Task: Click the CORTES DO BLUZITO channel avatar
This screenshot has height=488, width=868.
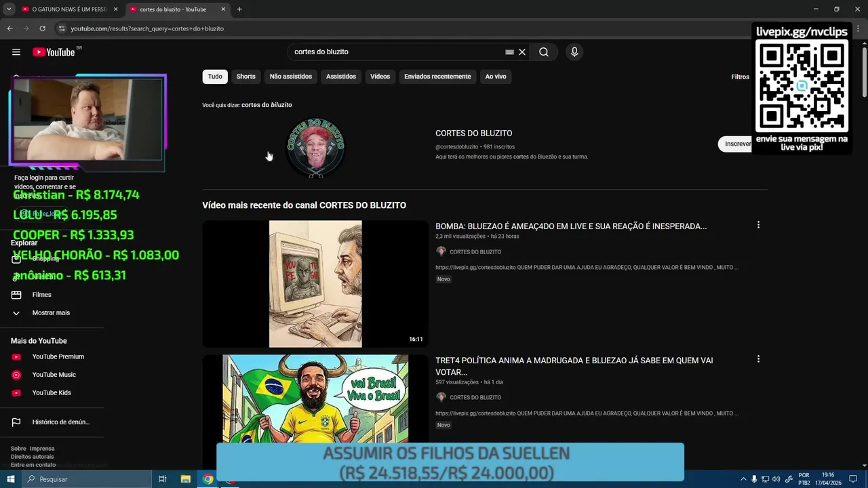Action: (x=315, y=147)
